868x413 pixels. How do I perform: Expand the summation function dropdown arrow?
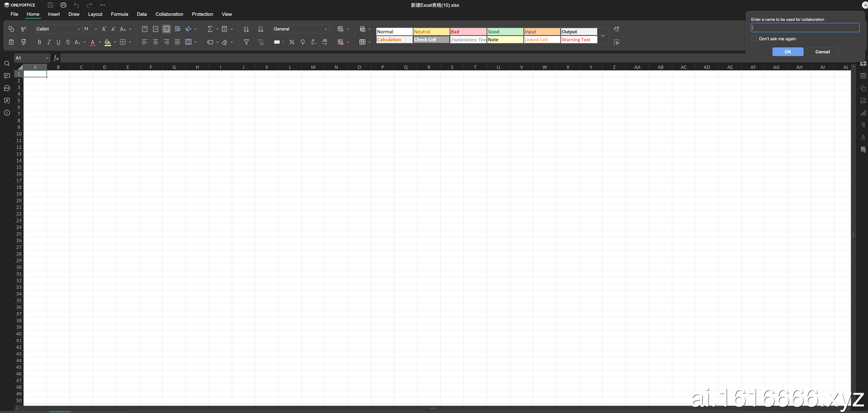[217, 29]
